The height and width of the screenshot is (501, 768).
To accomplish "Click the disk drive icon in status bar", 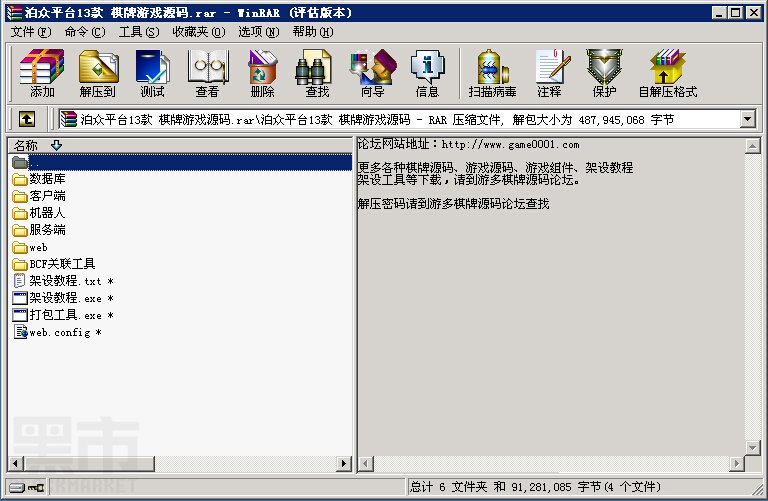I will (x=17, y=487).
